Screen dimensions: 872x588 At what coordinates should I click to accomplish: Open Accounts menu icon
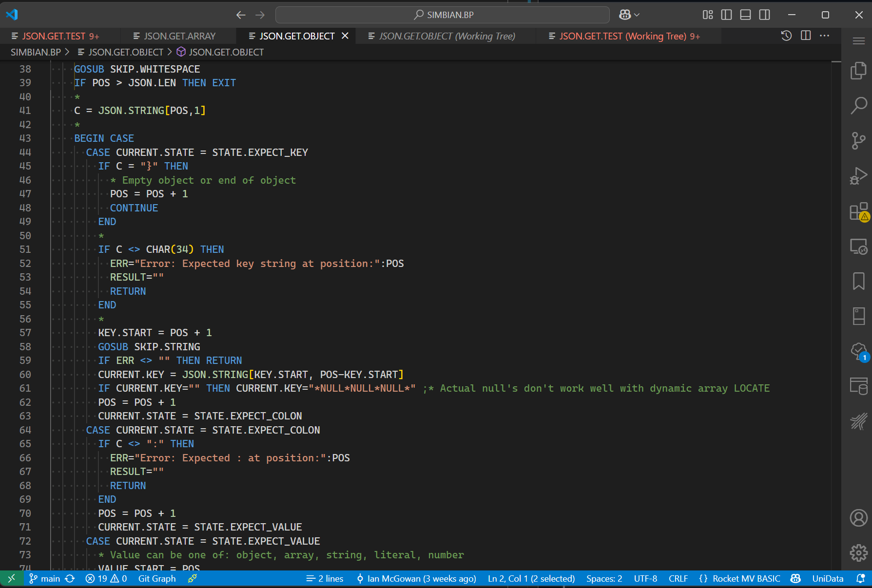(x=858, y=518)
